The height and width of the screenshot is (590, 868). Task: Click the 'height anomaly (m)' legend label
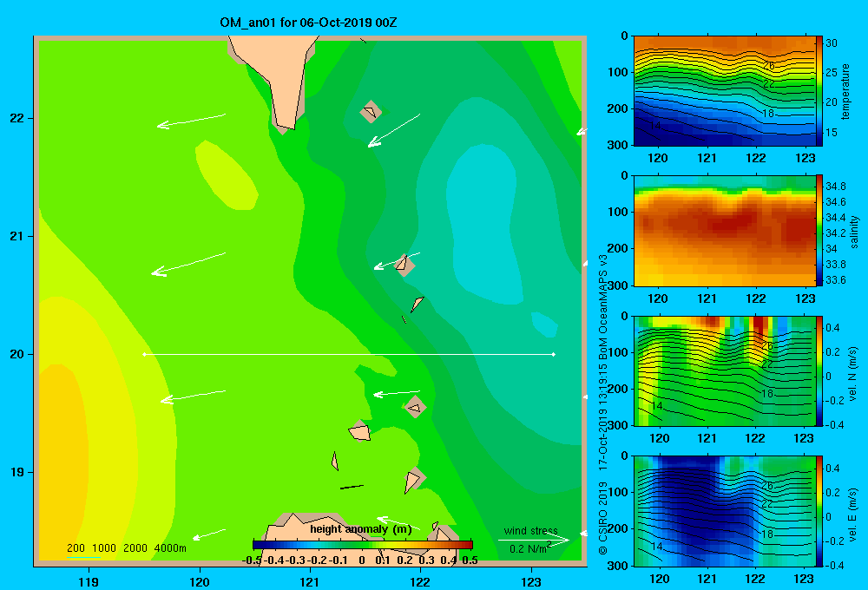click(361, 529)
